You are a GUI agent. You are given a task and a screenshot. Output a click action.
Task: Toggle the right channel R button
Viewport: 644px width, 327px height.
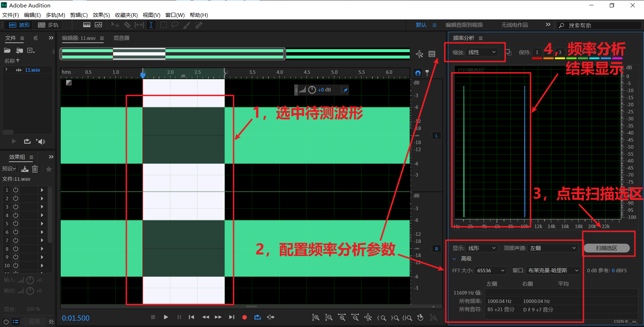pos(437,249)
